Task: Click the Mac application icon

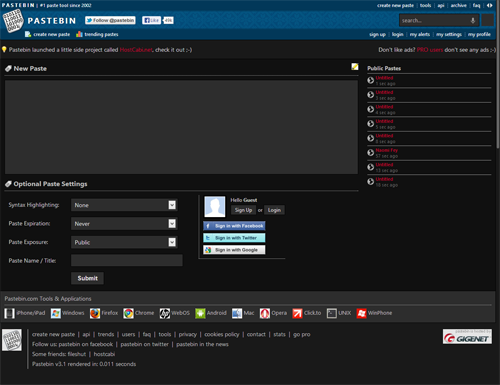Action: click(x=237, y=313)
